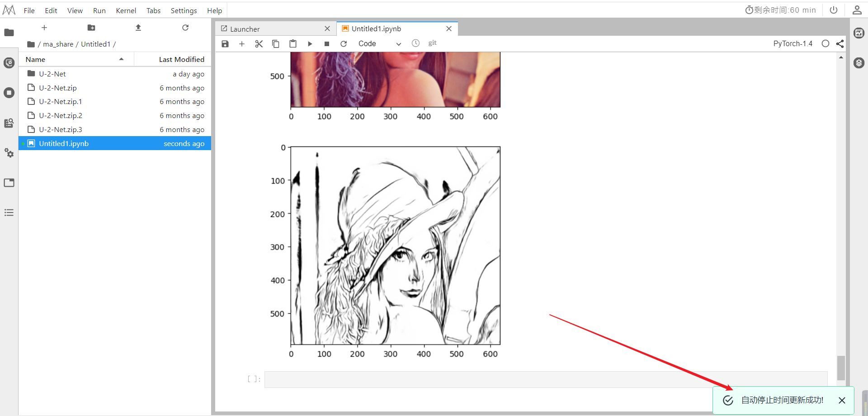Open the property inspector gears icon
The width and height of the screenshot is (868, 416).
9,153
